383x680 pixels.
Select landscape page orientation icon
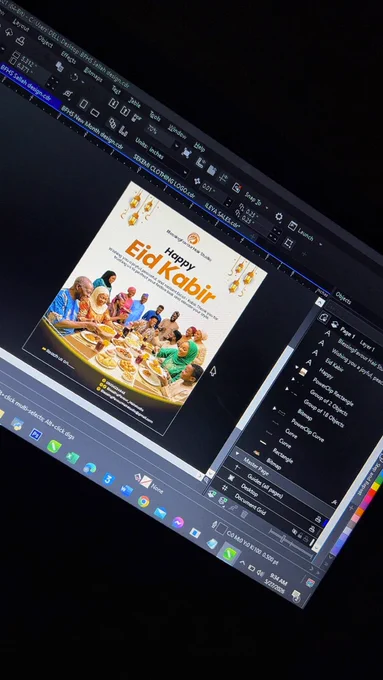(95, 113)
